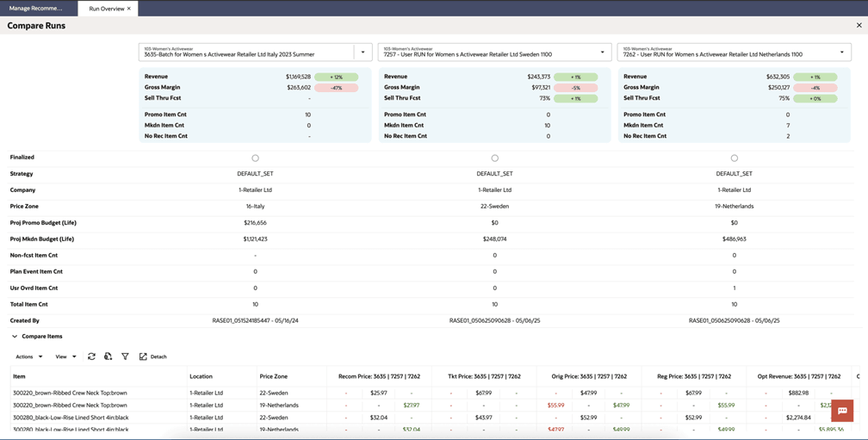Image resolution: width=868 pixels, height=440 pixels.
Task: Click the $43.97 ticket price cell
Action: 483,418
